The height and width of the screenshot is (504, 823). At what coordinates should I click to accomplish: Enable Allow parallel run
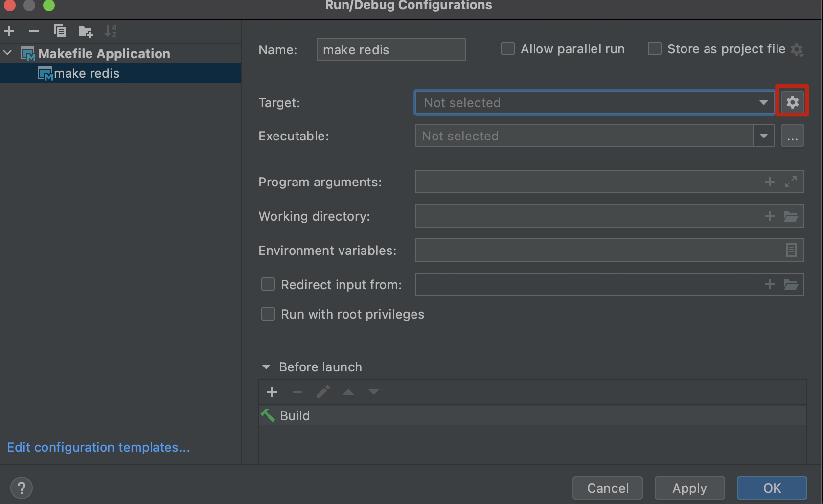[508, 49]
